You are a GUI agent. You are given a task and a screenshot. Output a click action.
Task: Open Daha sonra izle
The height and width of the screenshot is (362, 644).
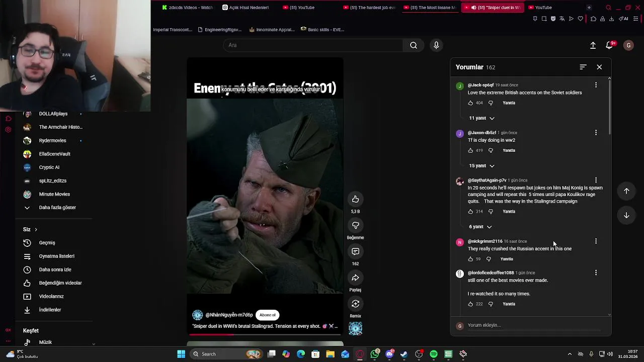(54, 269)
